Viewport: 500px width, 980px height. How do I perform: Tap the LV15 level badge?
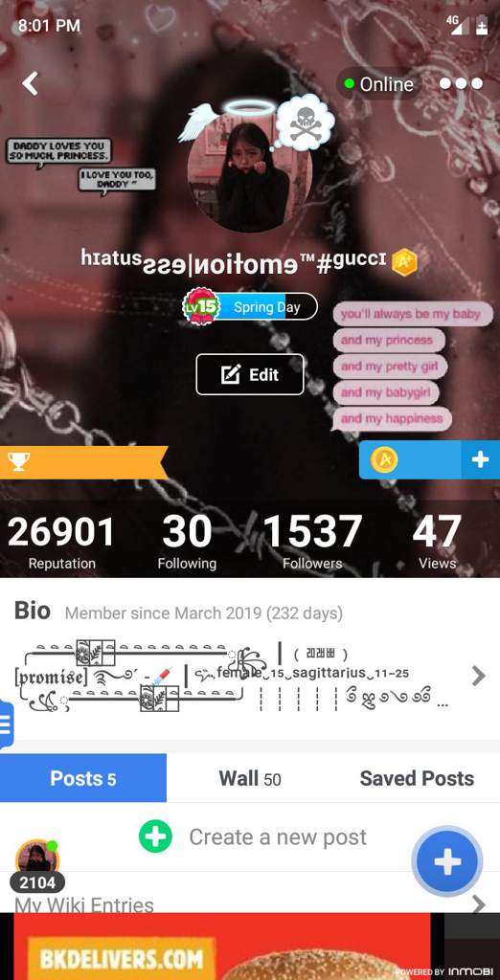[x=199, y=306]
